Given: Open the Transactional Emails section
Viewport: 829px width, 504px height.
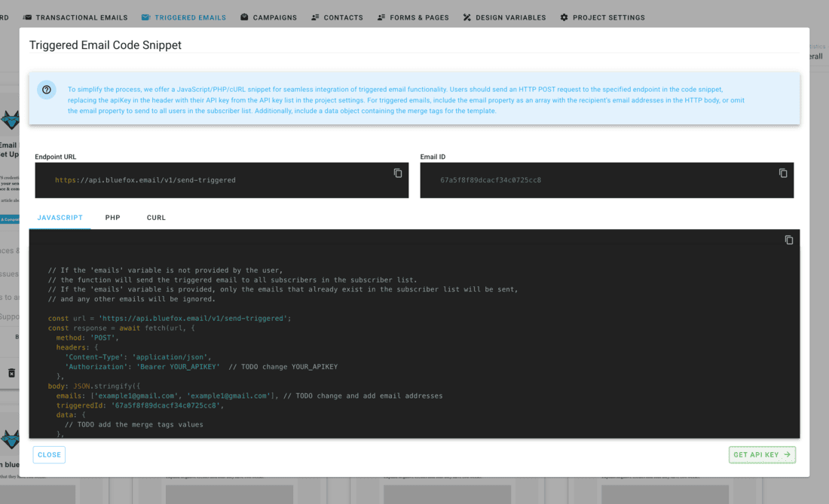Looking at the screenshot, I should (81, 17).
